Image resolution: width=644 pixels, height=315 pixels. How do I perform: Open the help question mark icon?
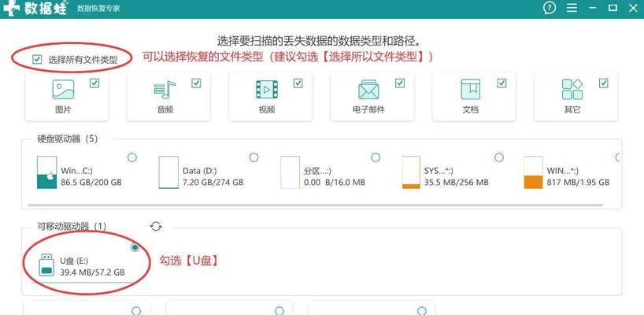(549, 7)
